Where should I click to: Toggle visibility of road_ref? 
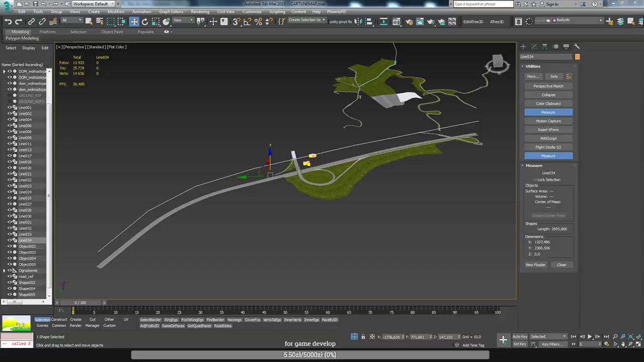(x=9, y=277)
